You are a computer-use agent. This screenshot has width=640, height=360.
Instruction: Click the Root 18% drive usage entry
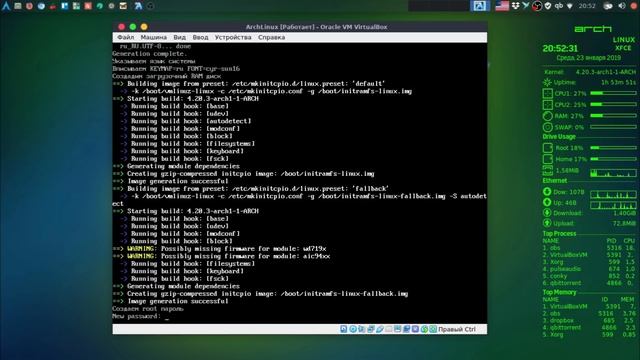(x=569, y=148)
